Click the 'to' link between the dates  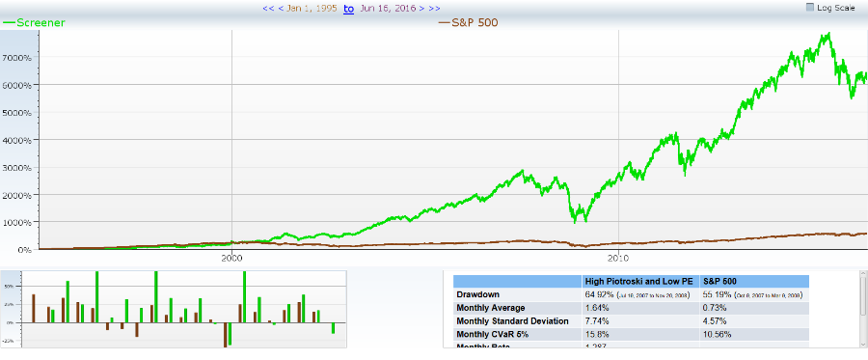348,9
